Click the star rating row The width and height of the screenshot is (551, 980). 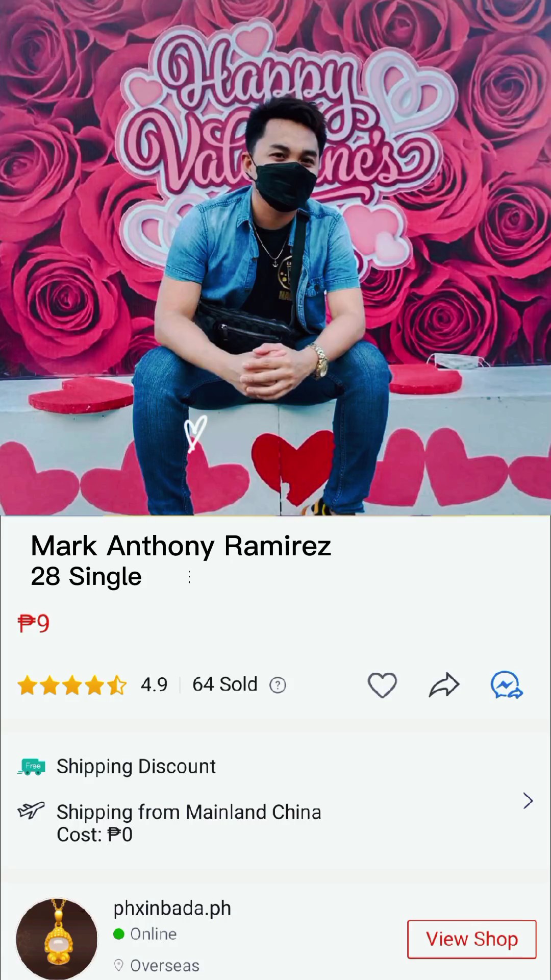click(x=72, y=685)
